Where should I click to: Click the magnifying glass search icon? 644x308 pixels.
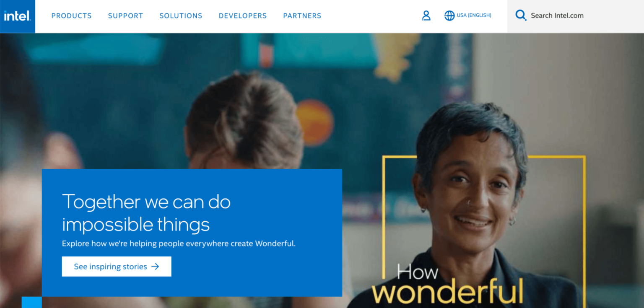(521, 16)
